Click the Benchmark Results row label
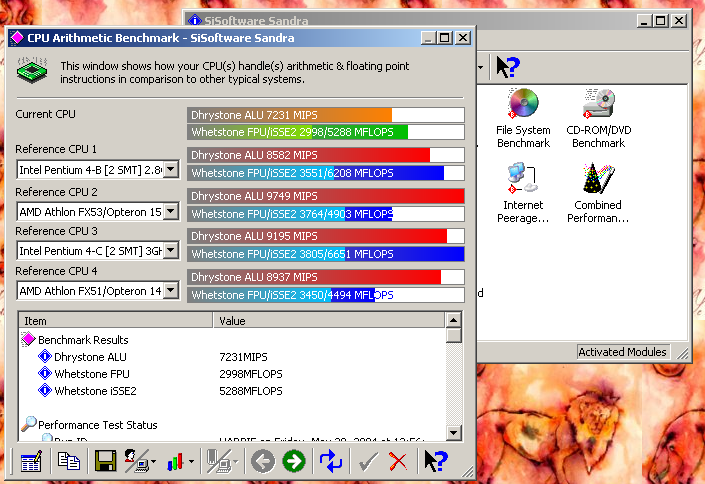 tap(83, 340)
